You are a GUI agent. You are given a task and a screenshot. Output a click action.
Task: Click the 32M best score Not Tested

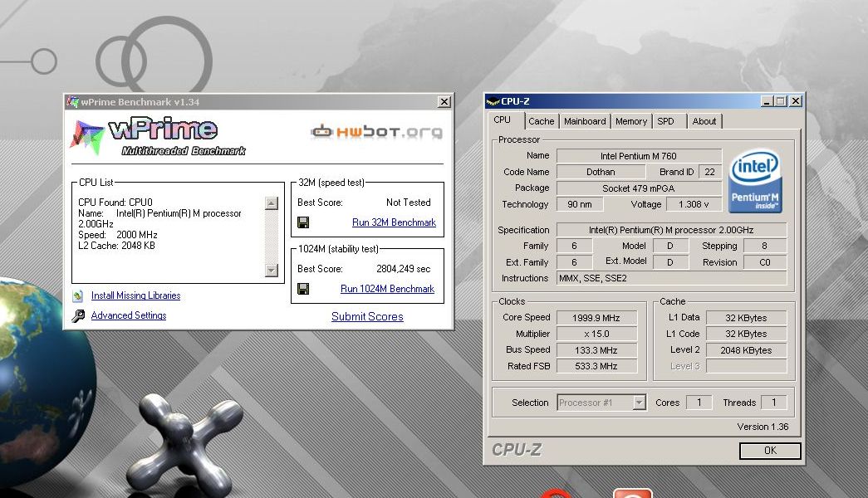[409, 203]
